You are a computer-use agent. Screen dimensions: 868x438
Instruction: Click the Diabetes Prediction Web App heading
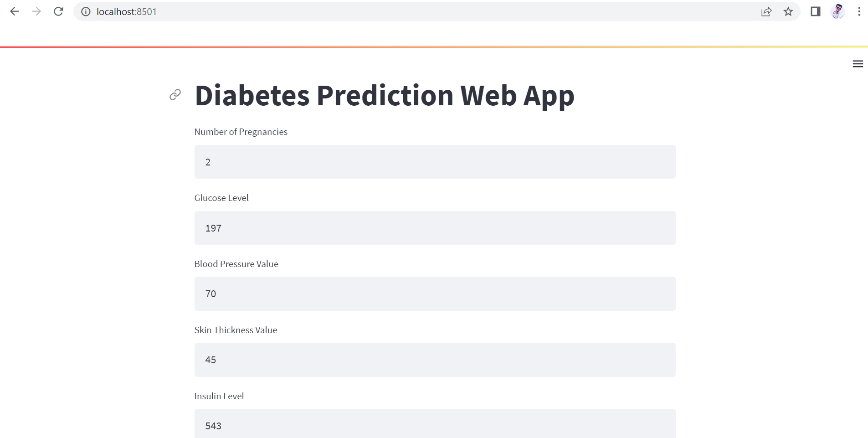384,95
